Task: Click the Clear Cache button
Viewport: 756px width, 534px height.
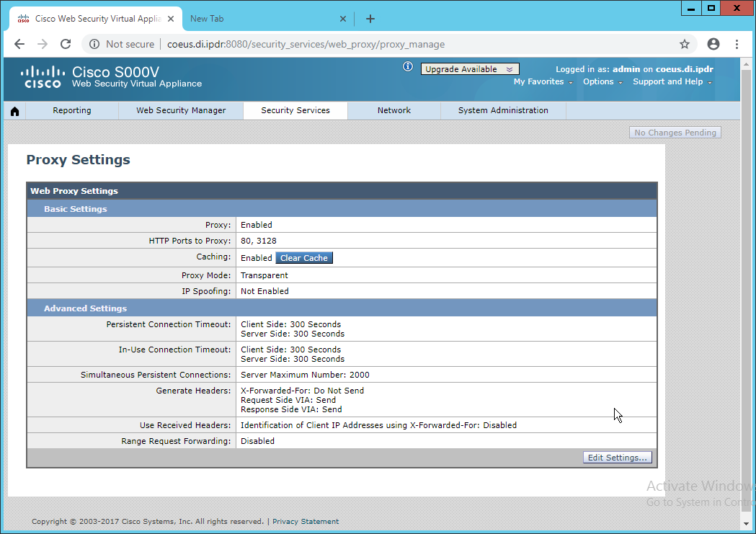Action: coord(303,258)
